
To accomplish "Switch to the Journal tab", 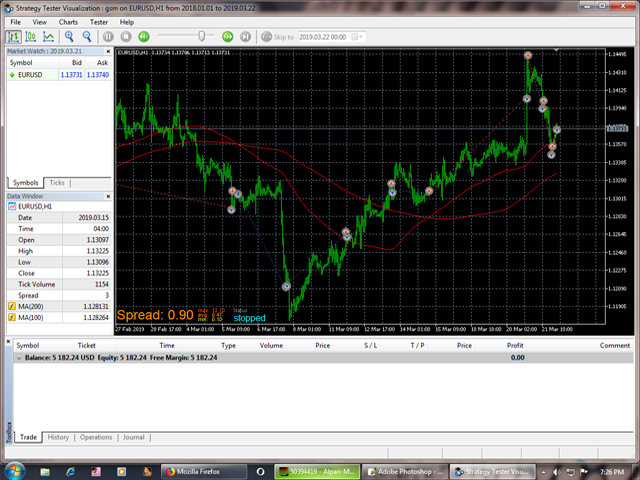I will 134,437.
